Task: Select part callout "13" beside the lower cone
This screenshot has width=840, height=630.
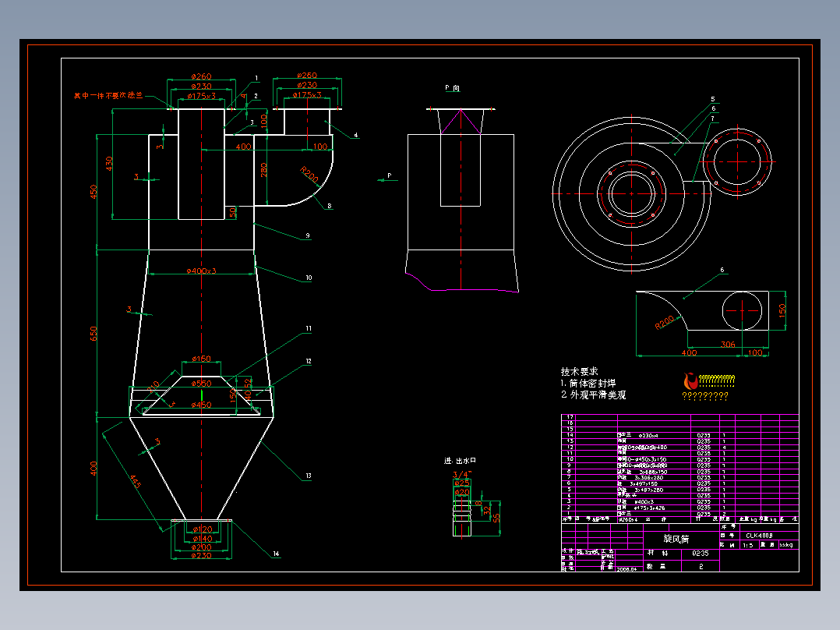Action: (x=309, y=476)
